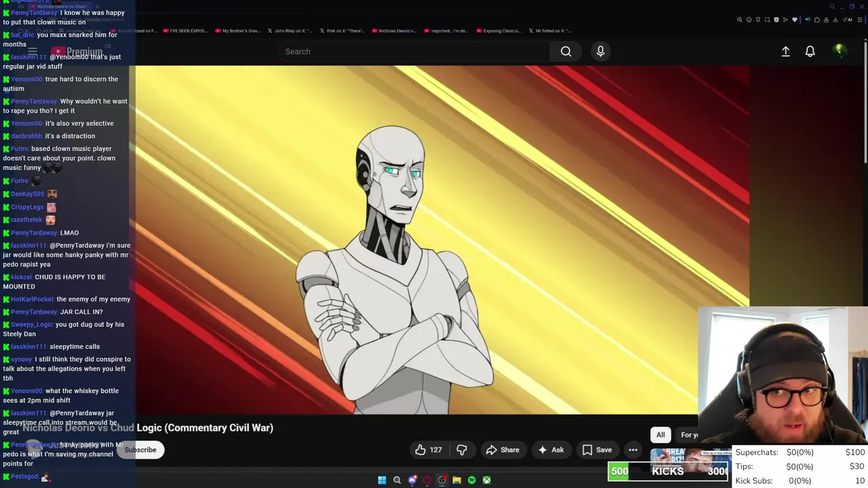Click chat message 'JAR CALL IN?'

point(81,312)
